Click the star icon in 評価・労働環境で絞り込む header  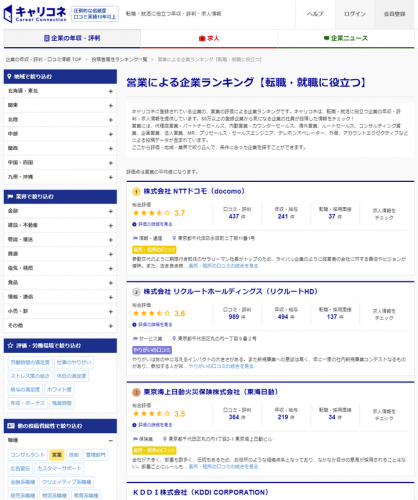[10, 345]
